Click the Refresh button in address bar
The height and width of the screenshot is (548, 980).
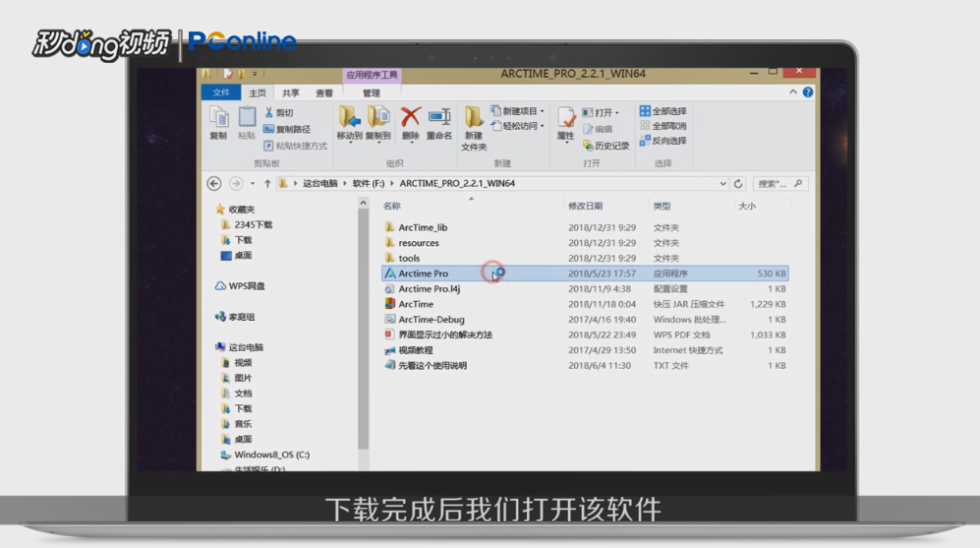738,183
